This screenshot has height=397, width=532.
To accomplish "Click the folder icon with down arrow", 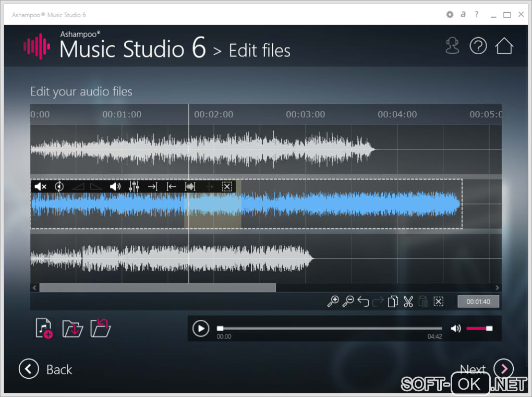I will [x=72, y=328].
